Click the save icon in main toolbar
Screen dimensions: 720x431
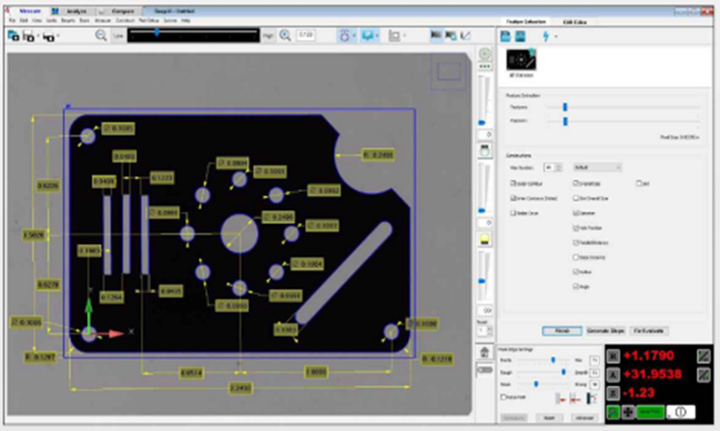29,36
